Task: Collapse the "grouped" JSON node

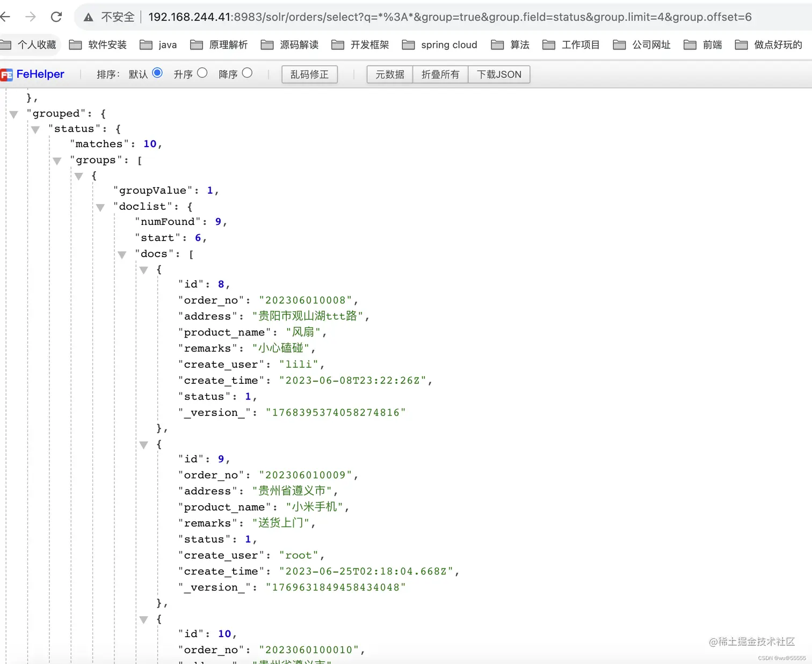Action: [x=14, y=114]
